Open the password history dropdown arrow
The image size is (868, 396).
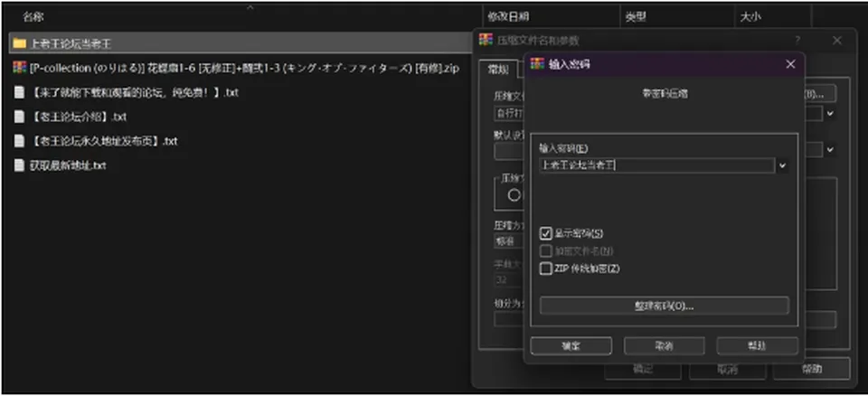782,165
